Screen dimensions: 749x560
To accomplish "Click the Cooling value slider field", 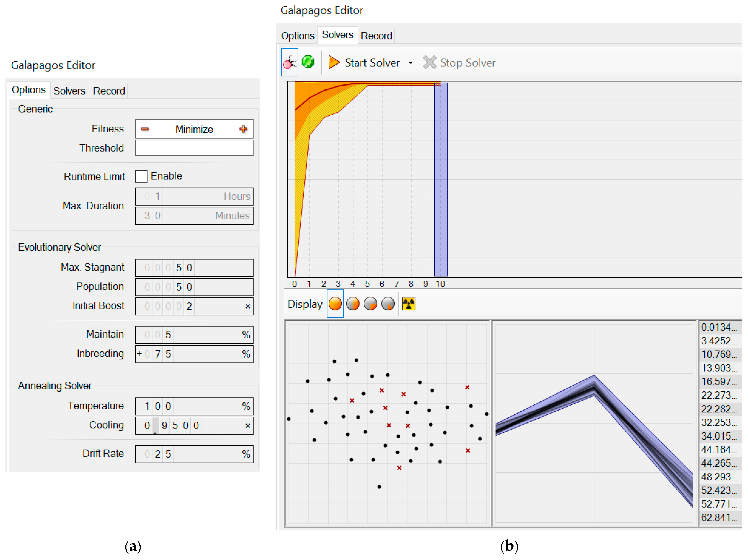I will [194, 425].
